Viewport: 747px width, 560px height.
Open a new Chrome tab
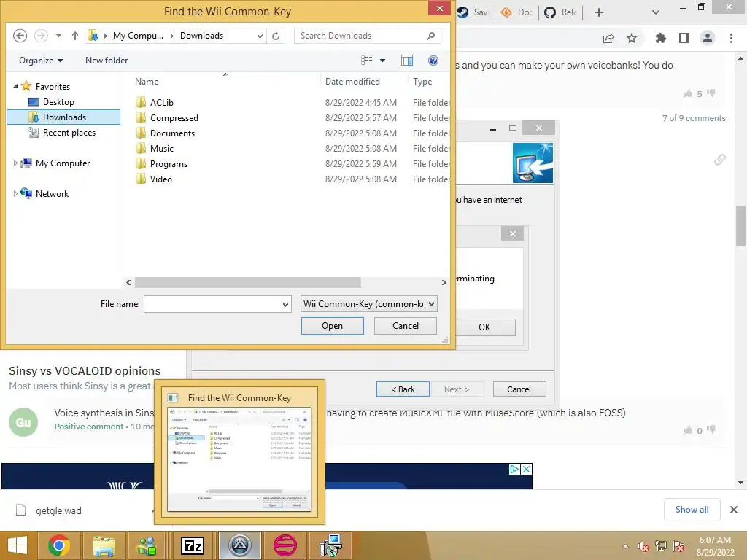click(599, 12)
